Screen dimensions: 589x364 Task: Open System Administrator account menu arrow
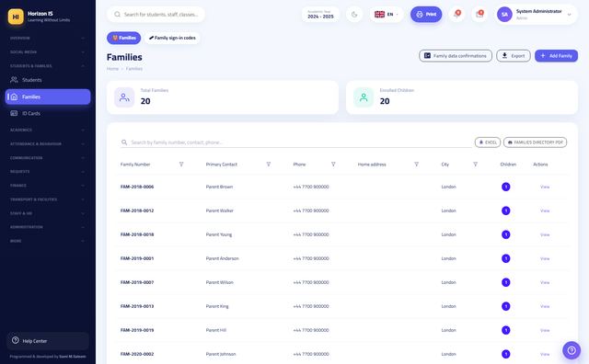569,15
